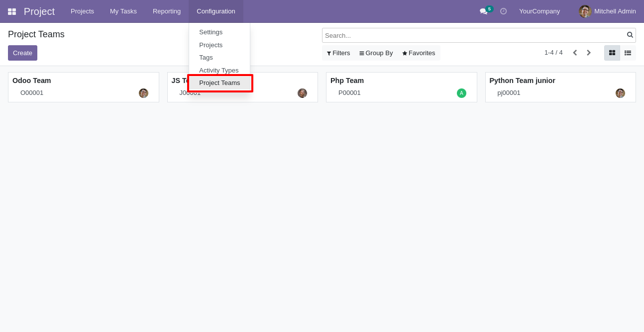Click code P00001 on Php Team
Image resolution: width=644 pixels, height=332 pixels.
pos(349,93)
